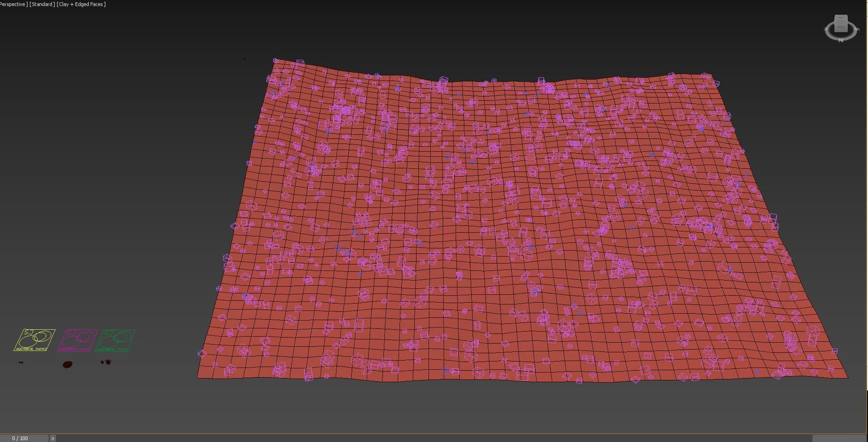Open the Perspective viewport label menu
Screen dimensions: 868x442
pos(13,4)
